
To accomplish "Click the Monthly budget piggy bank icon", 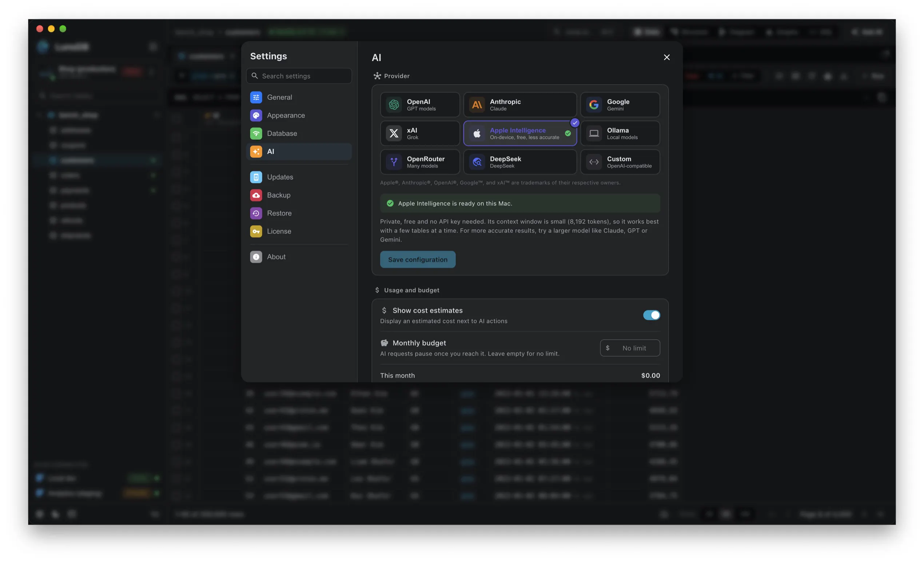I will [x=384, y=343].
